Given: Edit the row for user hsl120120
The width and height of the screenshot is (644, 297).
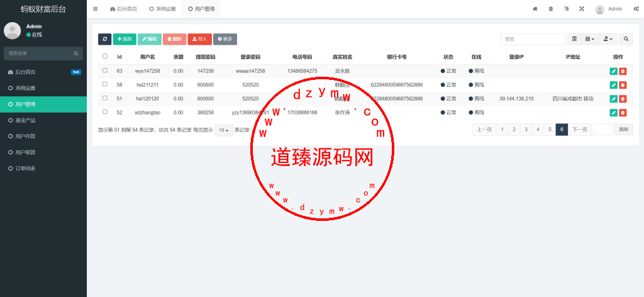Looking at the screenshot, I should tap(614, 99).
